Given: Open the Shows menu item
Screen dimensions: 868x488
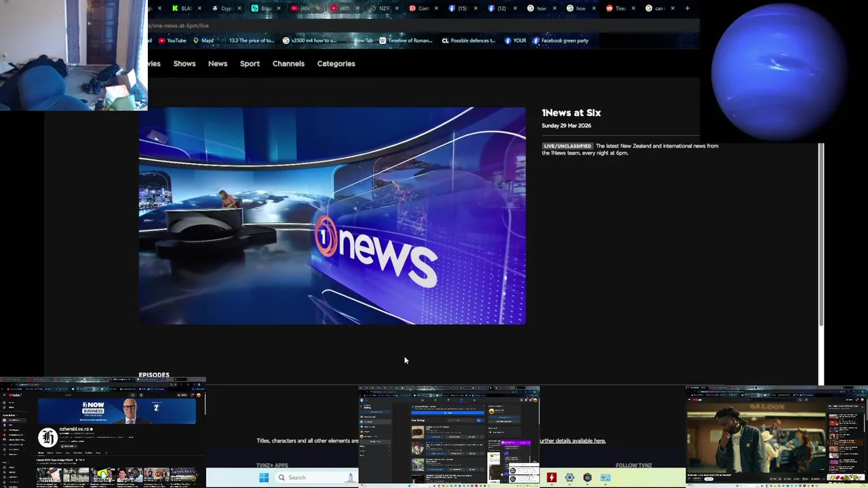Looking at the screenshot, I should (184, 64).
